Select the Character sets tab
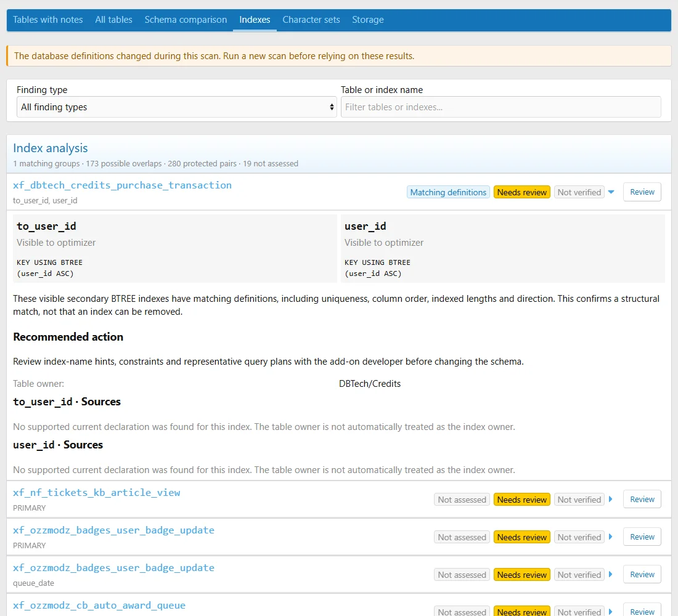This screenshot has height=616, width=678. coord(311,20)
